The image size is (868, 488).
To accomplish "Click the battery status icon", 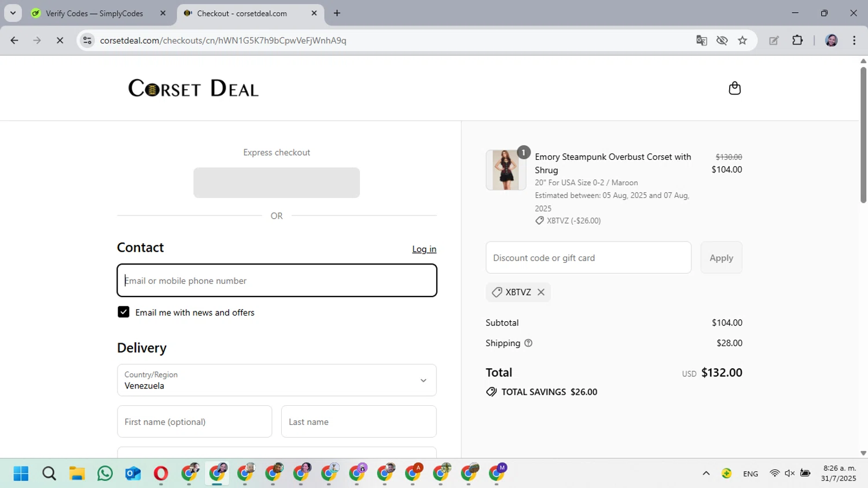I will pos(805,474).
